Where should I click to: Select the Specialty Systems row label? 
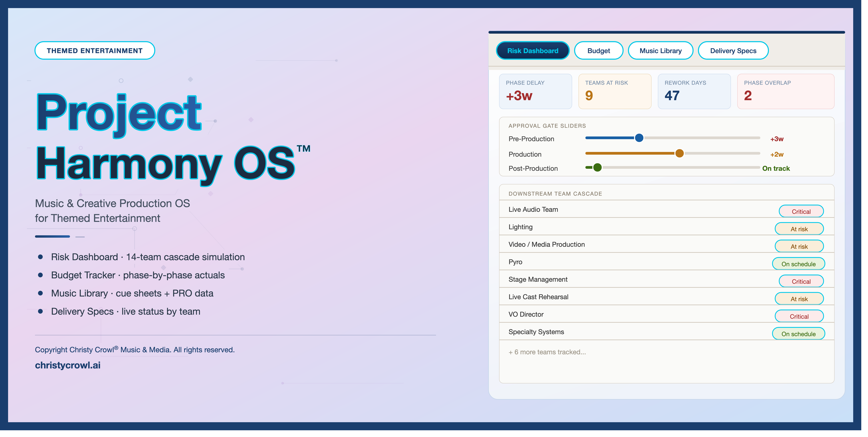coord(536,332)
